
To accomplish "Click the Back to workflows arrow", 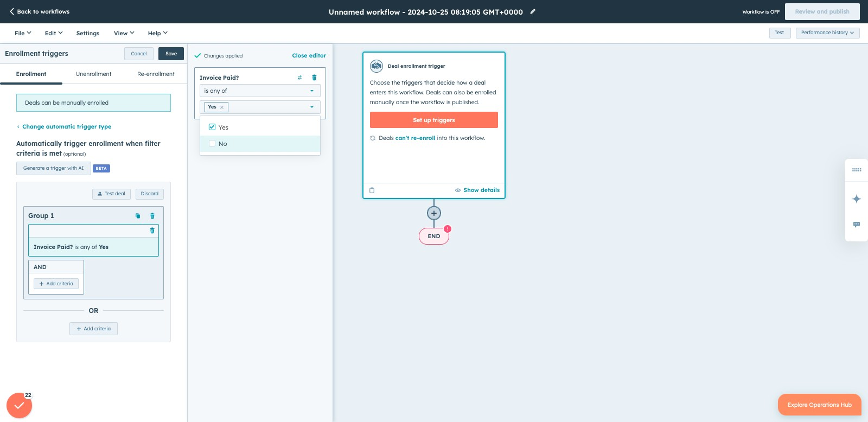I will pos(12,11).
